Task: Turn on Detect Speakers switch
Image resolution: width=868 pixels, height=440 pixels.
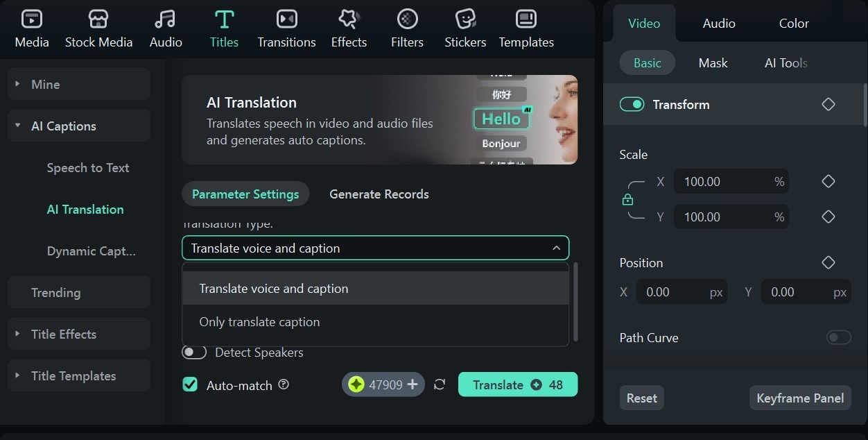Action: tap(194, 353)
